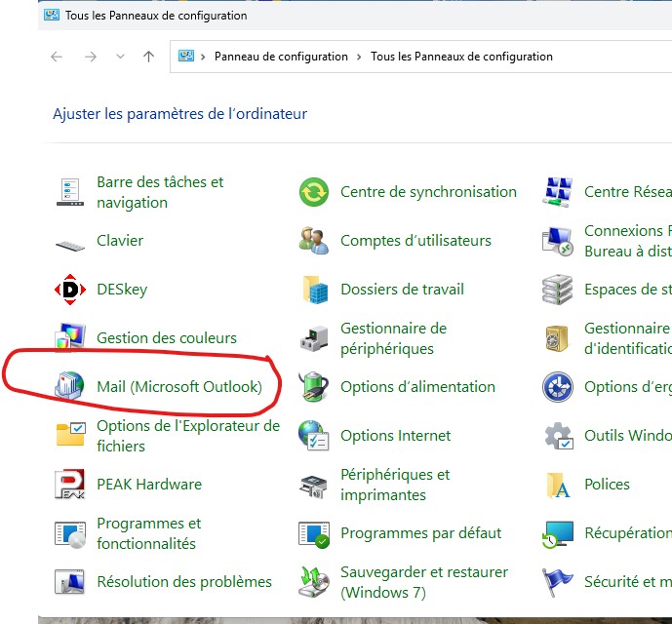The width and height of the screenshot is (672, 624).
Task: Click the Programmes et fonctionnalités icon
Action: click(70, 534)
